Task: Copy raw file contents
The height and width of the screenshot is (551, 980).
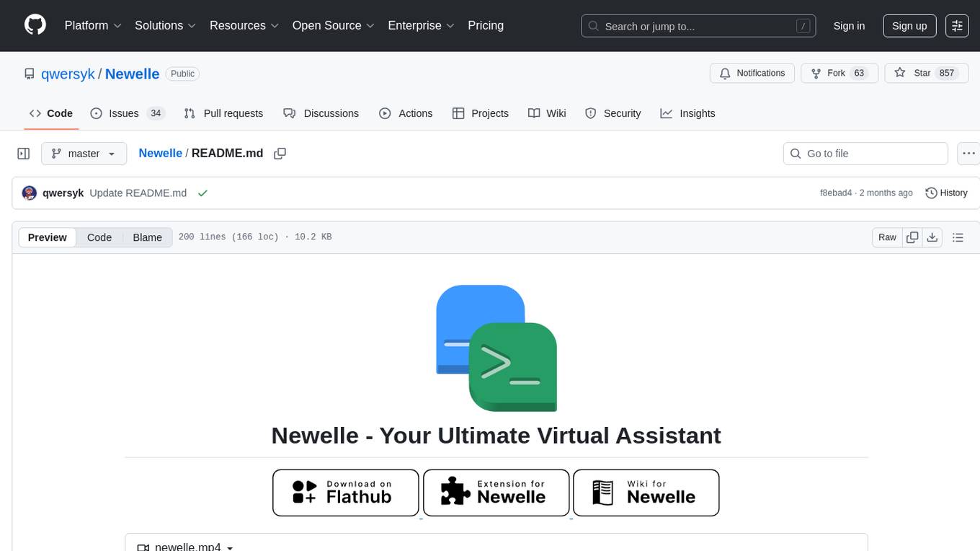Action: [x=912, y=237]
